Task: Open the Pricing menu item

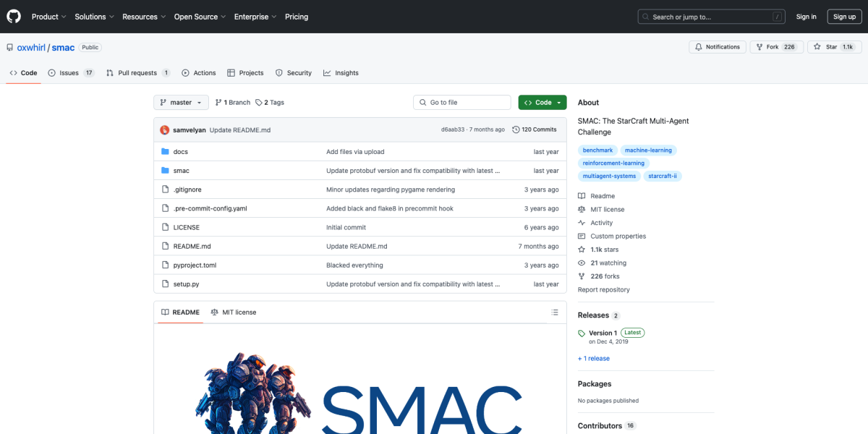Action: pyautogui.click(x=297, y=16)
